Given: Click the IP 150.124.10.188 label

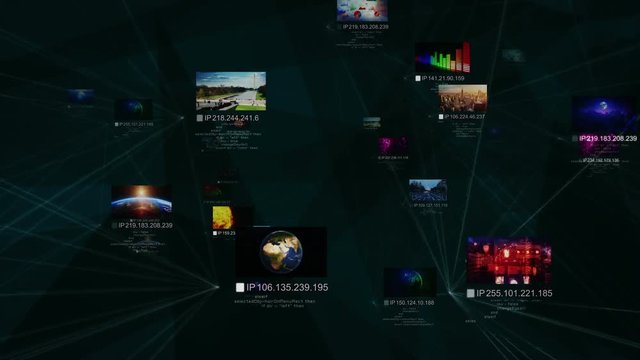Looking at the screenshot, I should [x=412, y=303].
